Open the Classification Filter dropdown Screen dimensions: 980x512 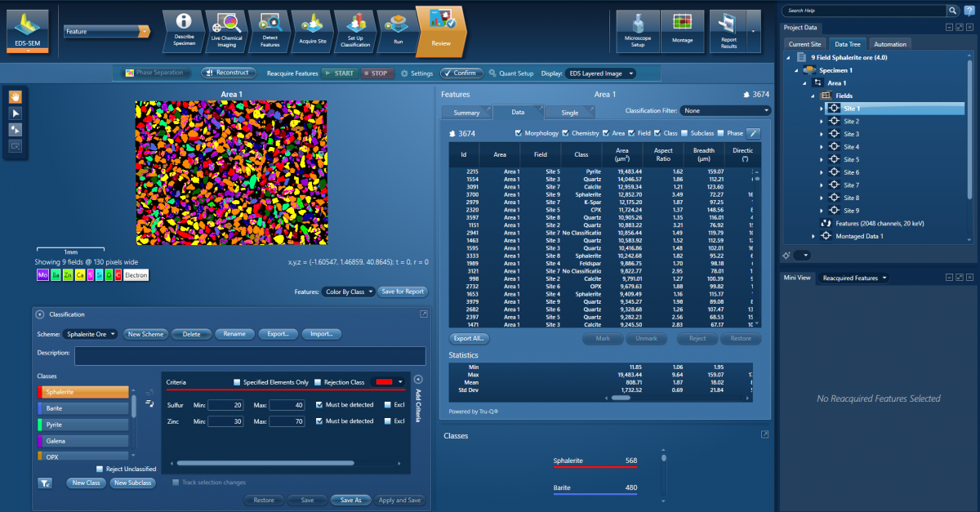pos(724,110)
